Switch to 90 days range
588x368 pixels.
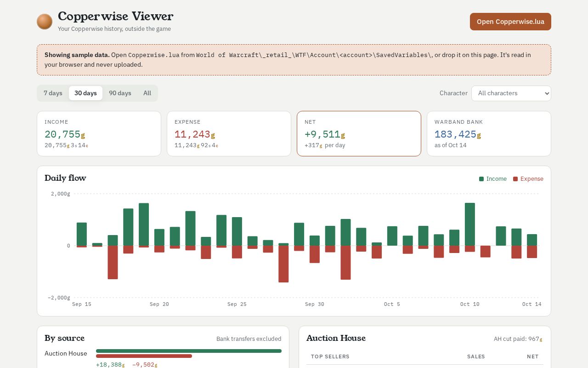tap(120, 93)
